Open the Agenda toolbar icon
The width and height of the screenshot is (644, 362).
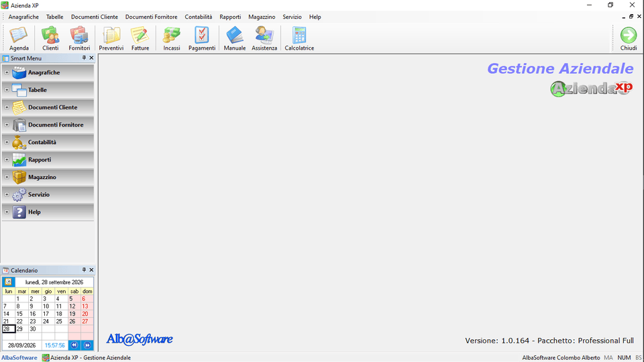[x=19, y=38]
